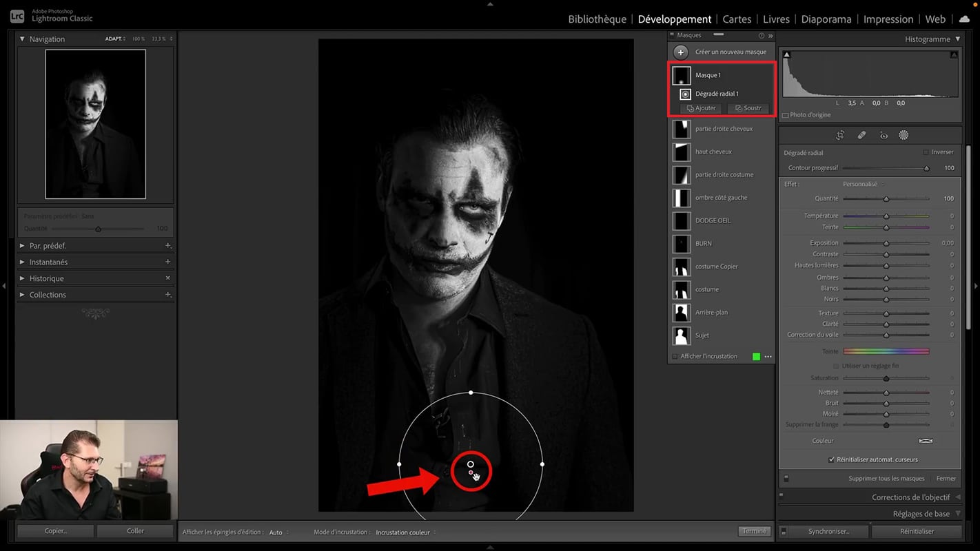Add a collection with Collections plus icon

pyautogui.click(x=167, y=295)
